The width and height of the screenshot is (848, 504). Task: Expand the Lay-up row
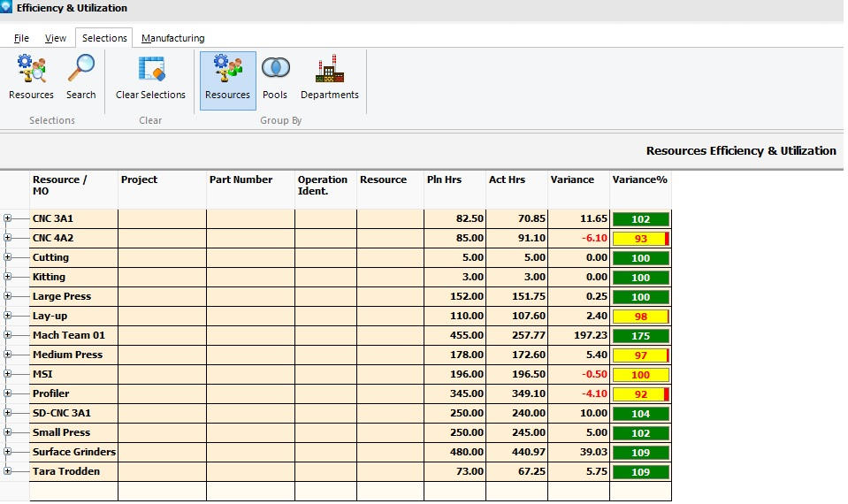coord(7,316)
